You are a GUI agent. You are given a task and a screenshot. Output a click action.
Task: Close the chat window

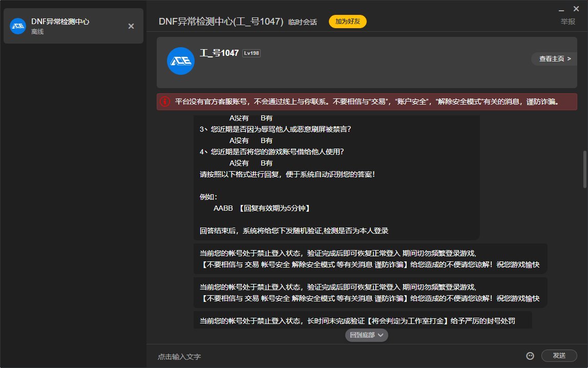[576, 9]
